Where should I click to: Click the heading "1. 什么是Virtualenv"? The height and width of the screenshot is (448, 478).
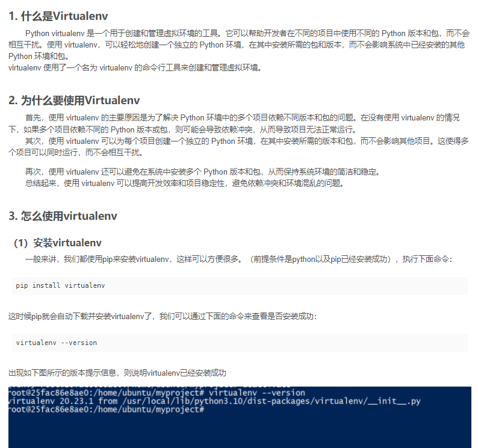tap(58, 16)
